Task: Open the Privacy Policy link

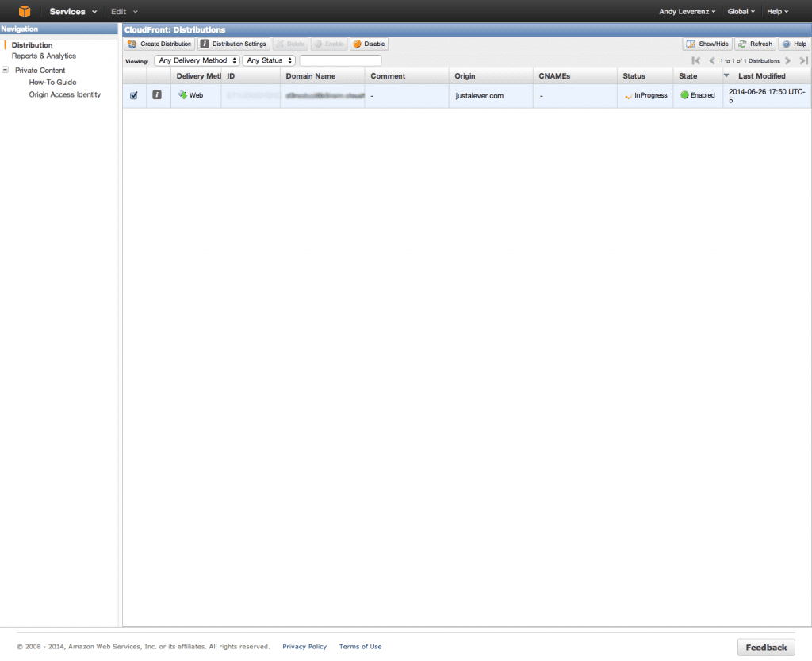Action: point(304,646)
